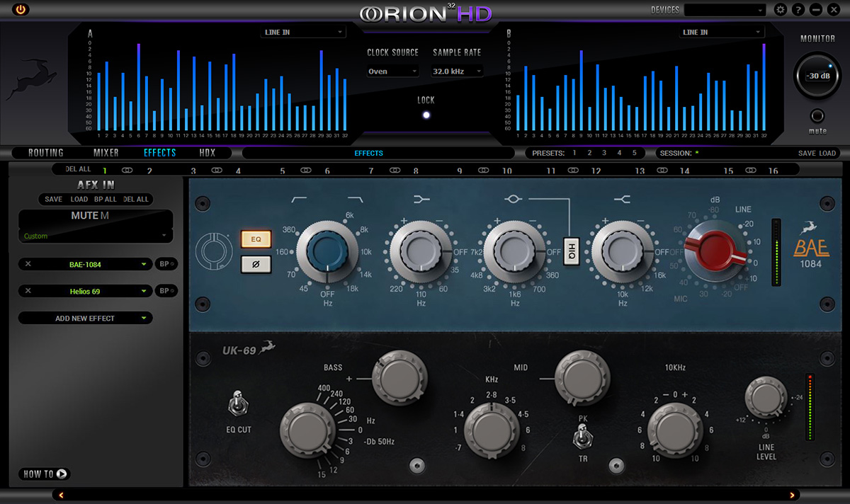Click the HIQ switch on the 1084
This screenshot has height=504, width=850.
(571, 251)
